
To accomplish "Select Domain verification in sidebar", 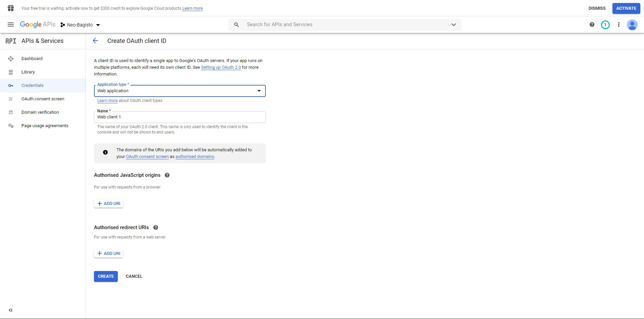I will click(x=40, y=112).
